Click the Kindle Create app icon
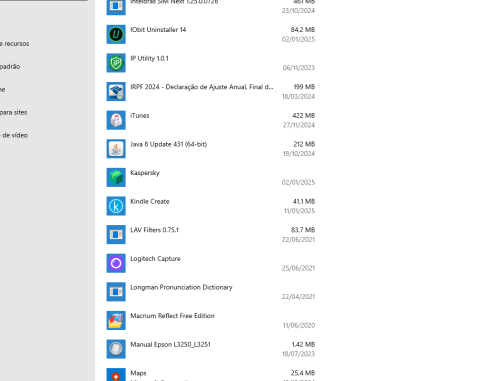This screenshot has height=381, width=500. [116, 206]
